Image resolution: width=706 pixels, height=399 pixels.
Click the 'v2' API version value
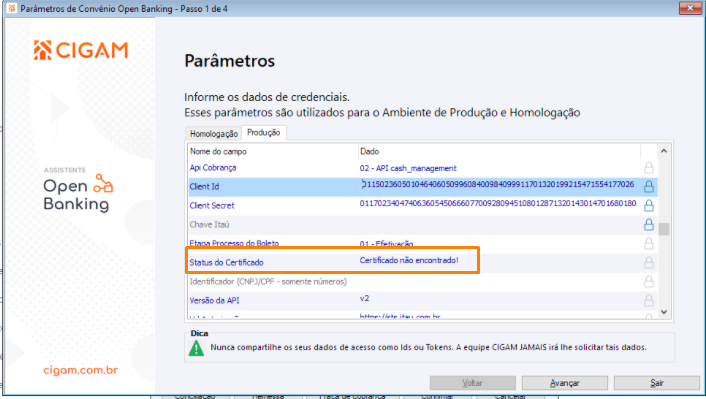(365, 298)
